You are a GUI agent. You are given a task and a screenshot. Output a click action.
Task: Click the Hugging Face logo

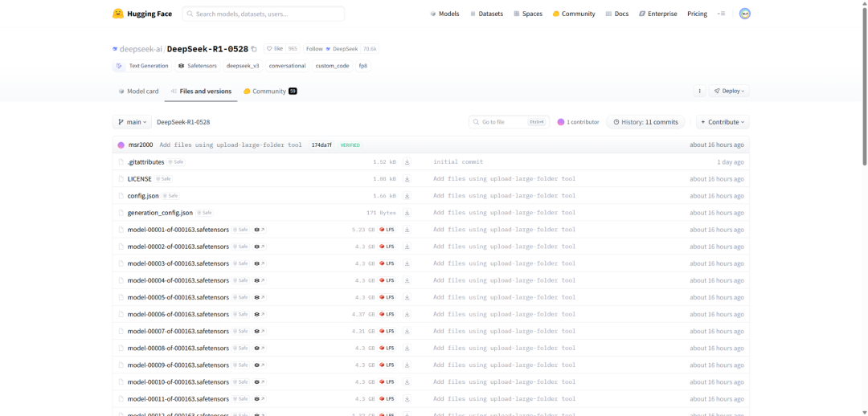point(142,14)
